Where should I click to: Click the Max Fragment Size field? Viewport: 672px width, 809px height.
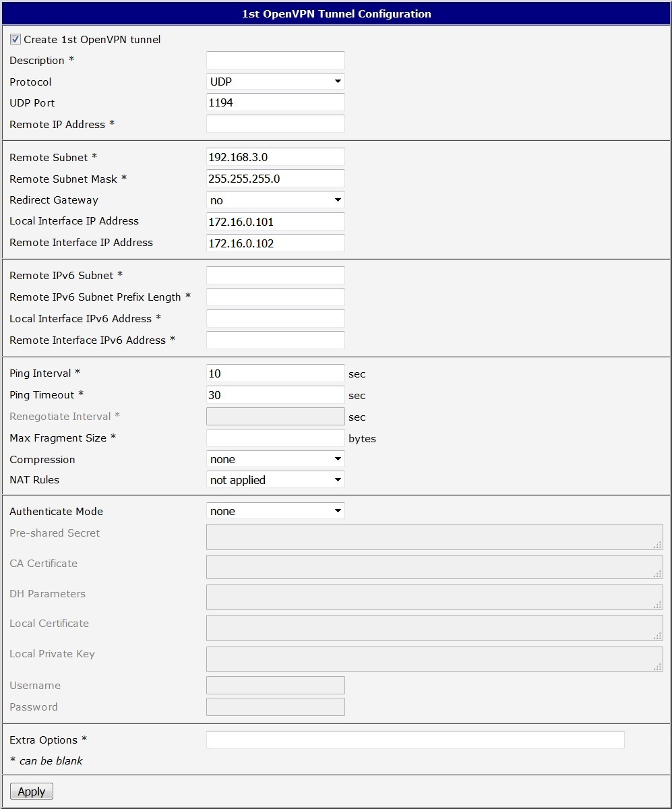[276, 438]
